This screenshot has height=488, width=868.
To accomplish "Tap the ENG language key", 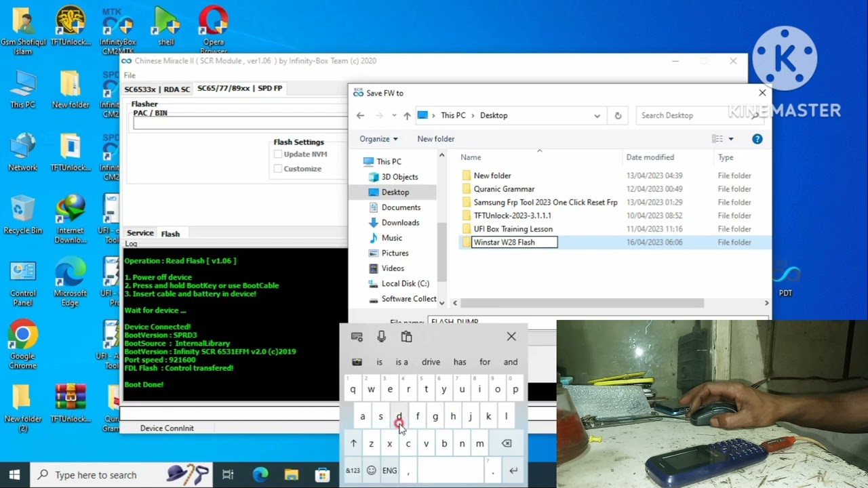I will pyautogui.click(x=389, y=470).
